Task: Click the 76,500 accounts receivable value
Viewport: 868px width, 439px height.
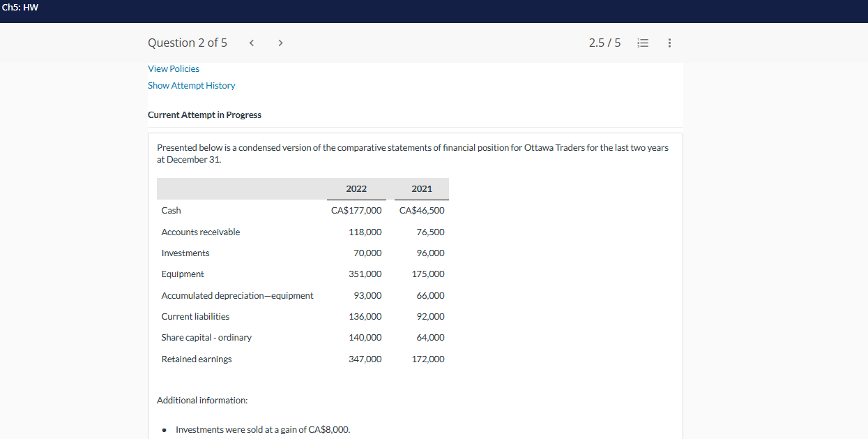Action: (x=430, y=232)
